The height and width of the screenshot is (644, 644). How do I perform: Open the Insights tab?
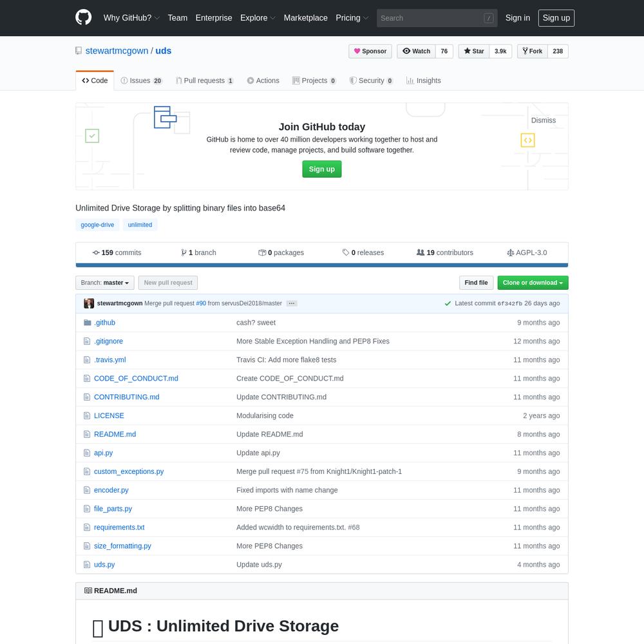pyautogui.click(x=424, y=80)
